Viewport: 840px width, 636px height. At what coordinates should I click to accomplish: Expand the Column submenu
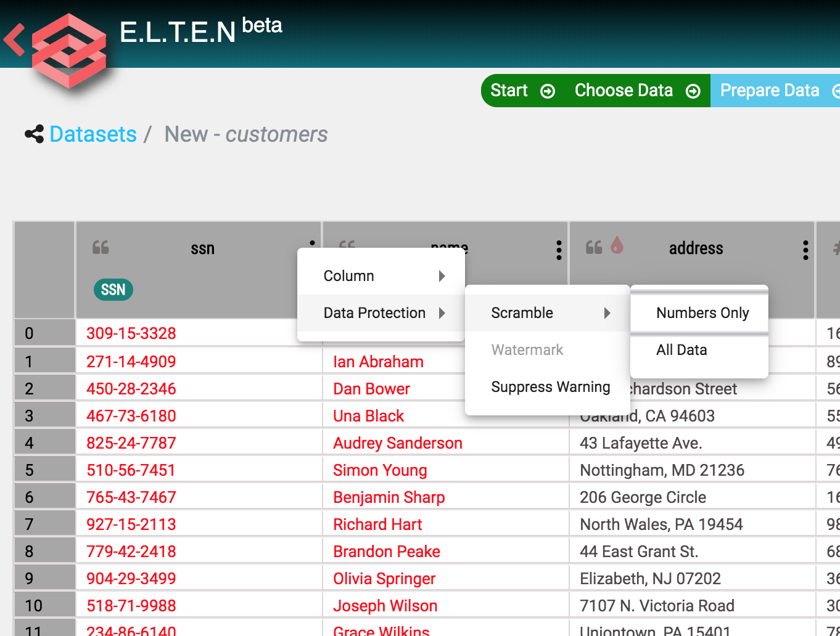[x=381, y=276]
